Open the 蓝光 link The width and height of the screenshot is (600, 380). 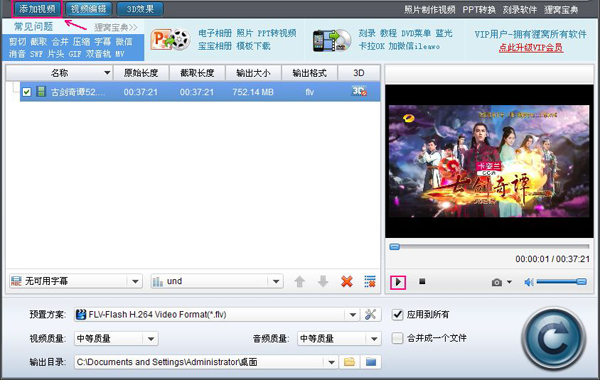pos(444,33)
